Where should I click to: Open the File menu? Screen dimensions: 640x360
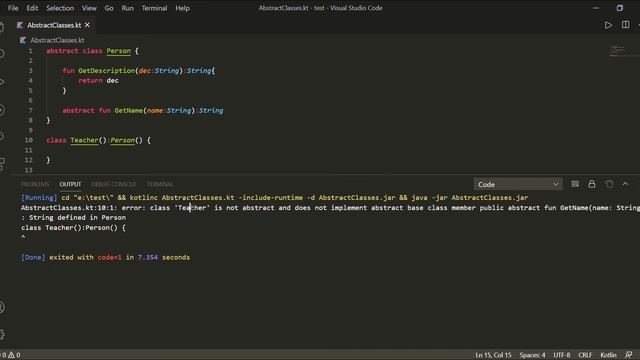(x=13, y=8)
